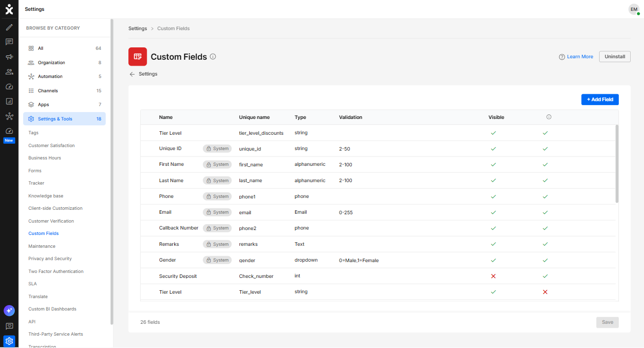Click the Callback Number field name
644x348 pixels.
coord(179,228)
